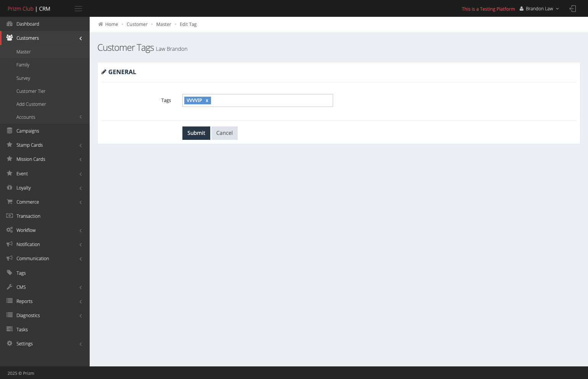This screenshot has height=379, width=588.
Task: Expand the Accounts submenu chevron
Action: point(81,117)
